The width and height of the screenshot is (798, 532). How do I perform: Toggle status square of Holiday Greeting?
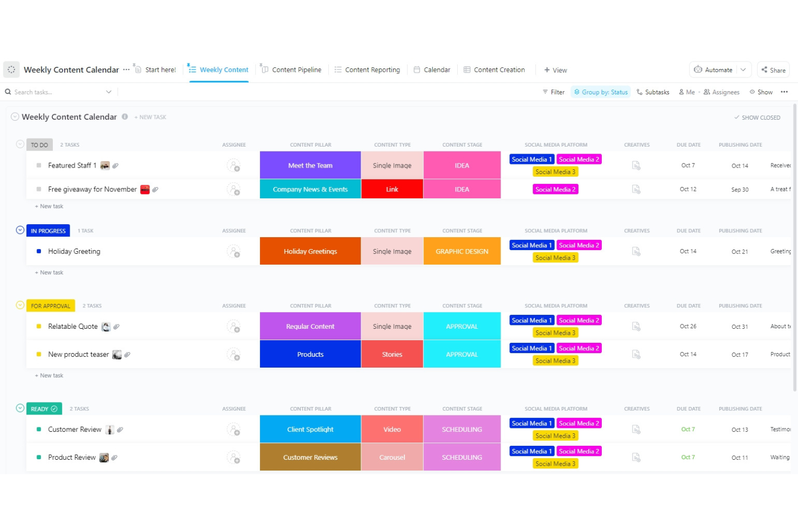[x=39, y=251]
